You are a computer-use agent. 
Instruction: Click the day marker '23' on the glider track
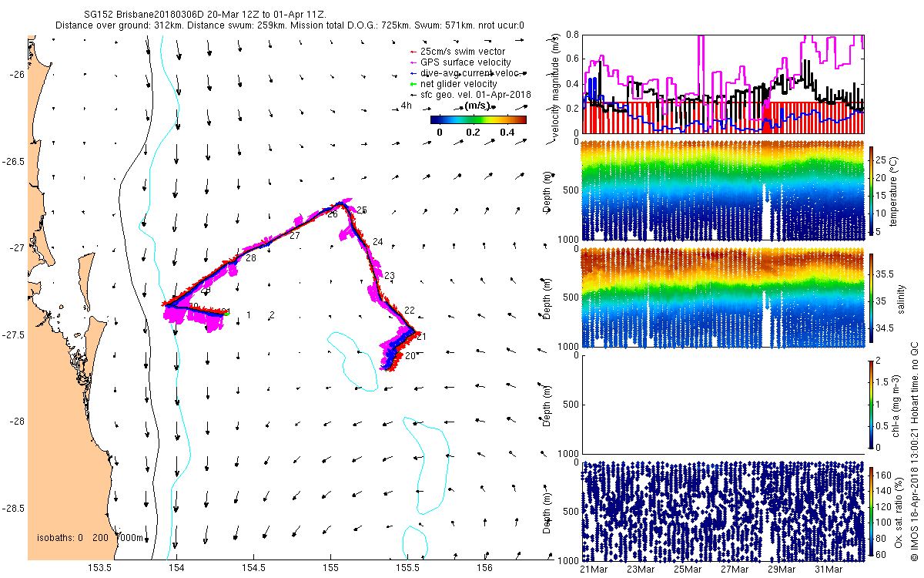click(x=389, y=276)
